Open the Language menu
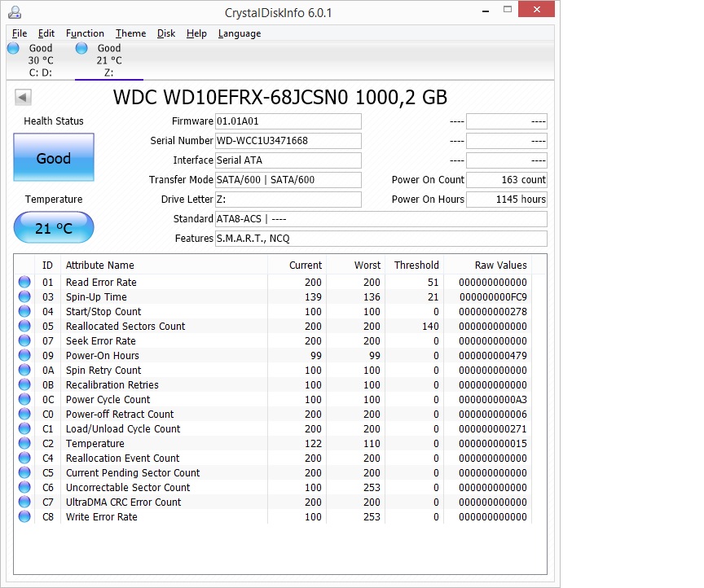 click(240, 33)
